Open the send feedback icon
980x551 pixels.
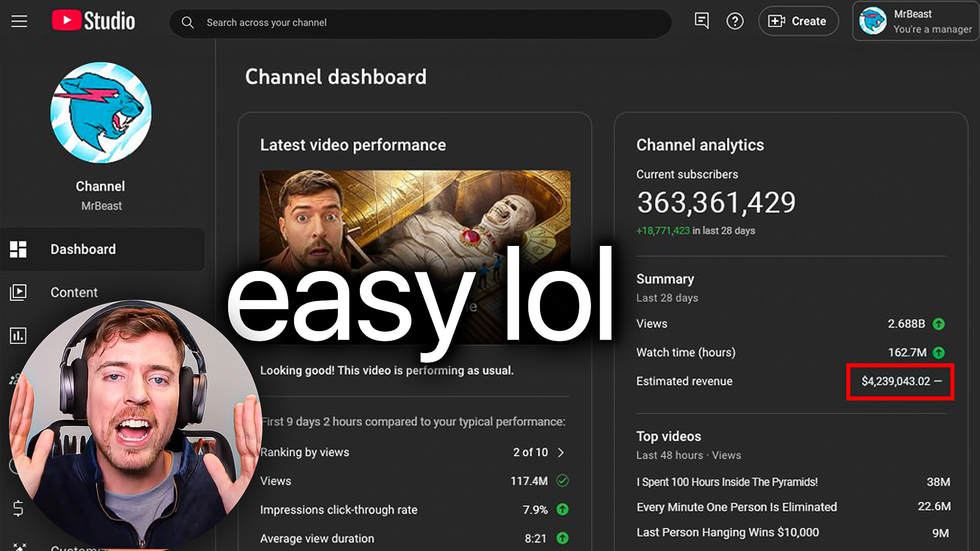(702, 21)
